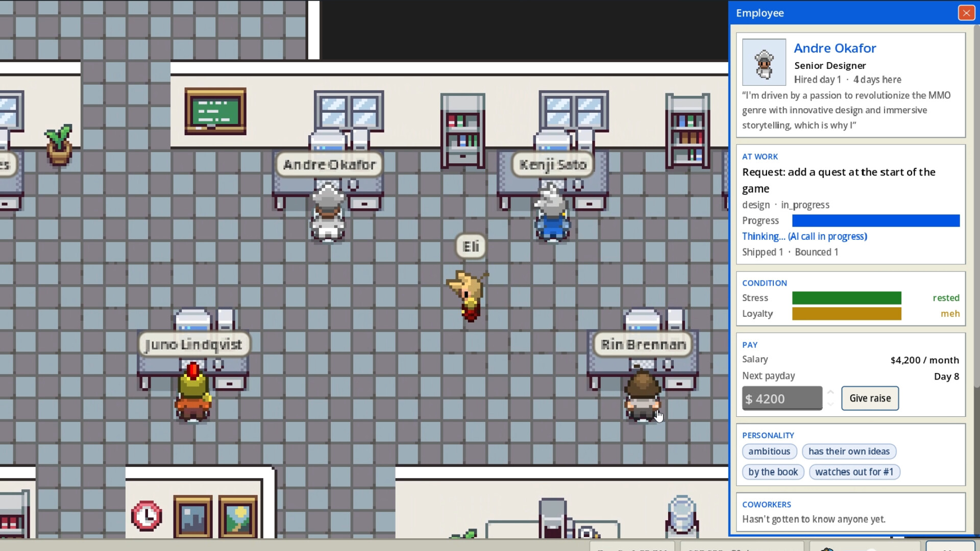Focus the salary amount input field
This screenshot has height=551, width=980.
pos(782,398)
